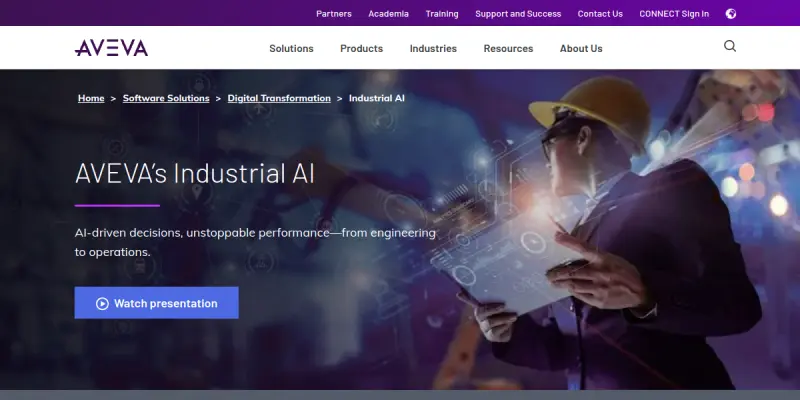Open the Resources menu

pos(508,48)
